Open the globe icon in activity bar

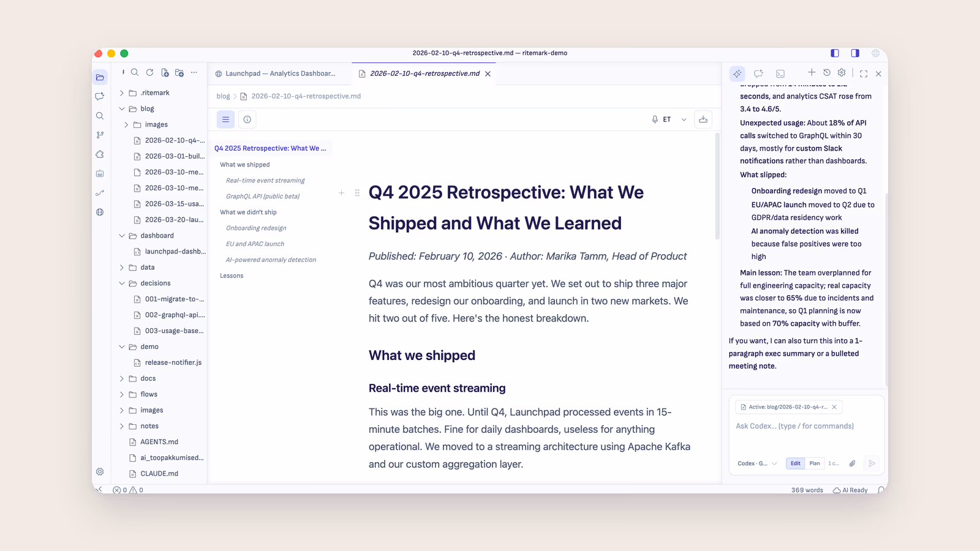(x=100, y=212)
